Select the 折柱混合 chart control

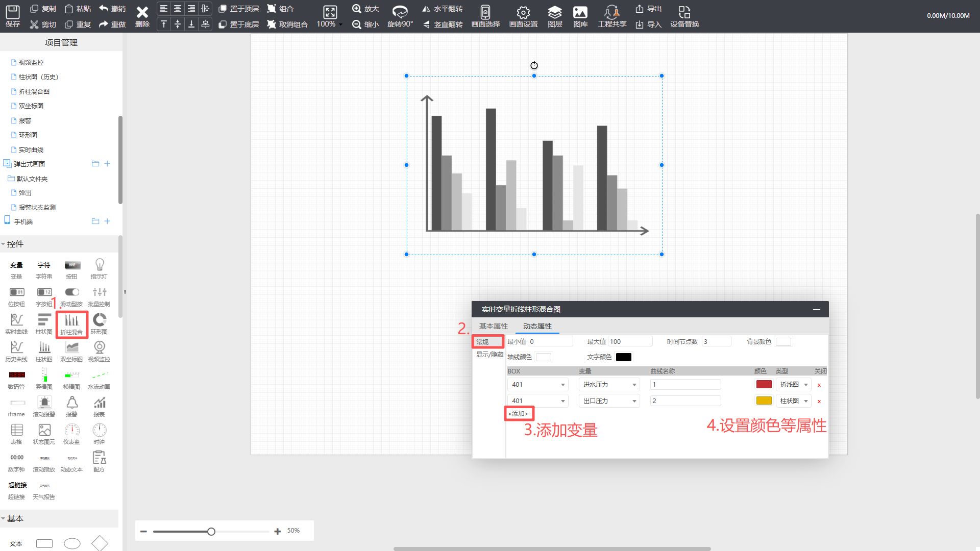[x=71, y=323]
